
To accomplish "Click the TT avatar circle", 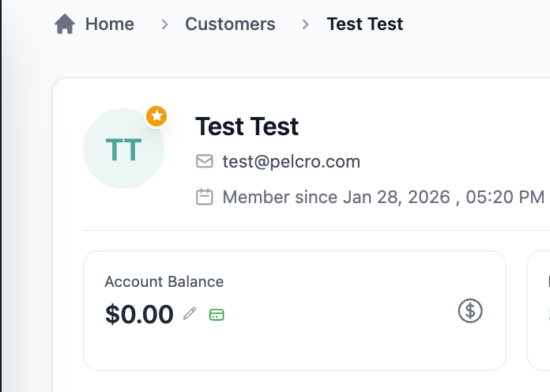I will (123, 149).
